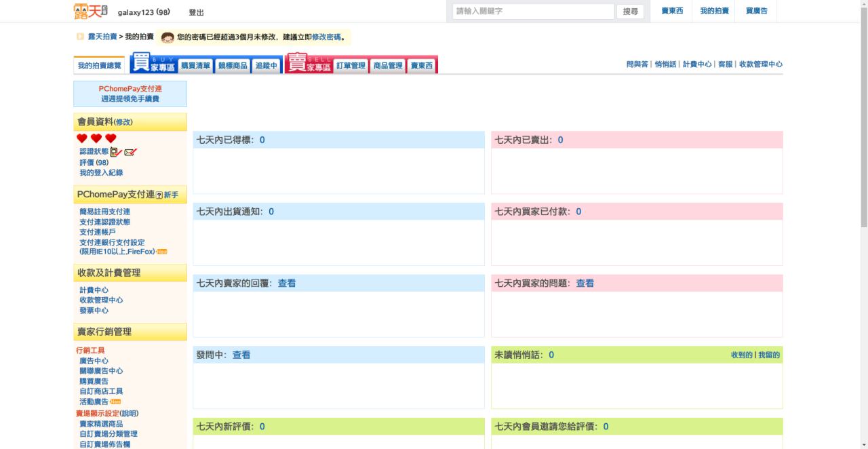Click 說明 link beside 賣場顯示設定
Screen dimensions: 868x449
[x=129, y=413]
